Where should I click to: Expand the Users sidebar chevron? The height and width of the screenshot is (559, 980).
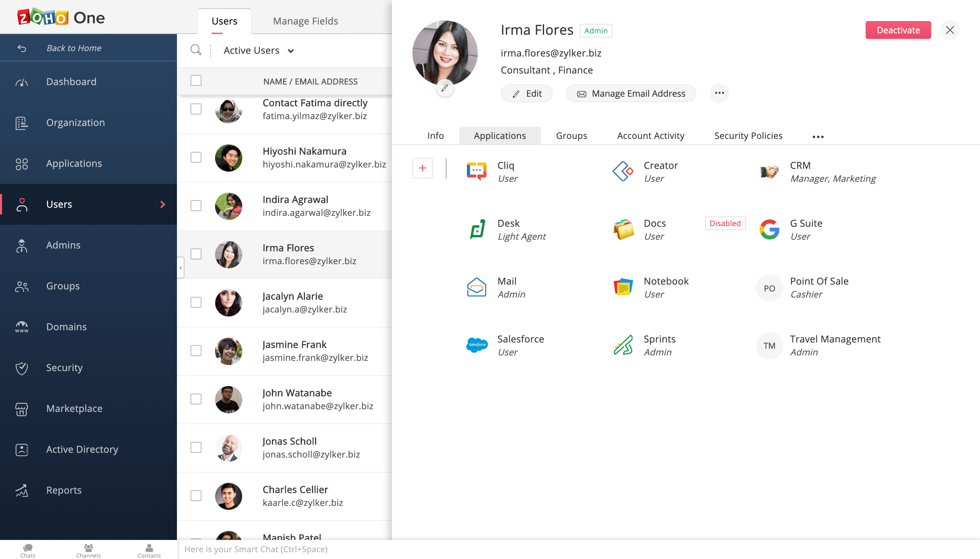click(x=163, y=204)
